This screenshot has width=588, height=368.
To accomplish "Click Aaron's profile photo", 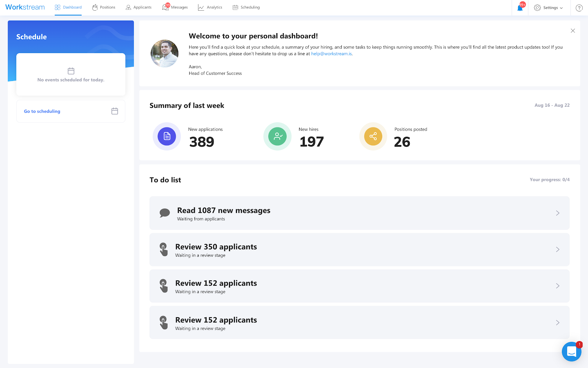I will 165,53.
